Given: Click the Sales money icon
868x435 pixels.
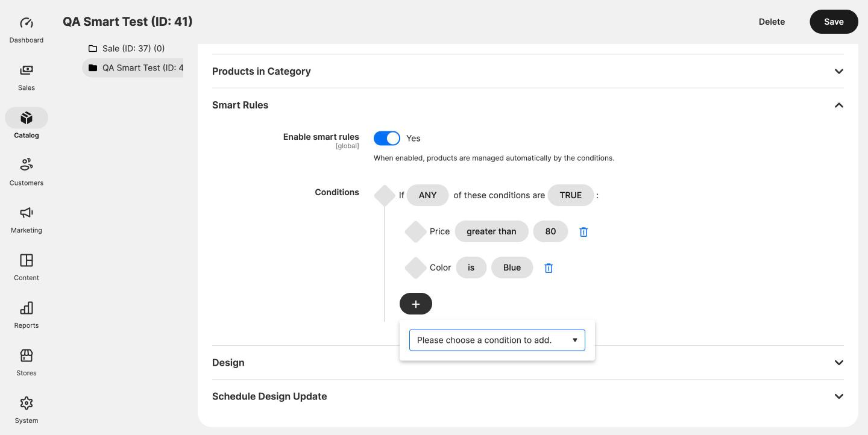Looking at the screenshot, I should click(x=27, y=70).
